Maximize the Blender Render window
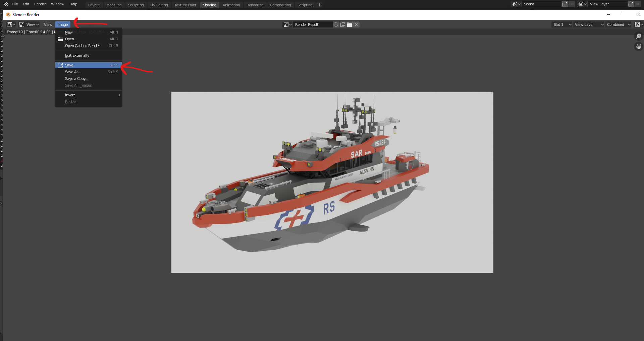This screenshot has width=644, height=341. point(624,15)
